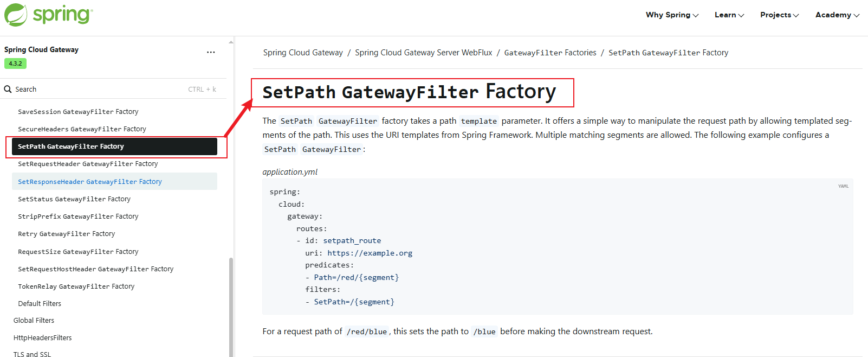Click the search magnifier icon
Viewport: 868px width, 357px height.
click(x=8, y=89)
